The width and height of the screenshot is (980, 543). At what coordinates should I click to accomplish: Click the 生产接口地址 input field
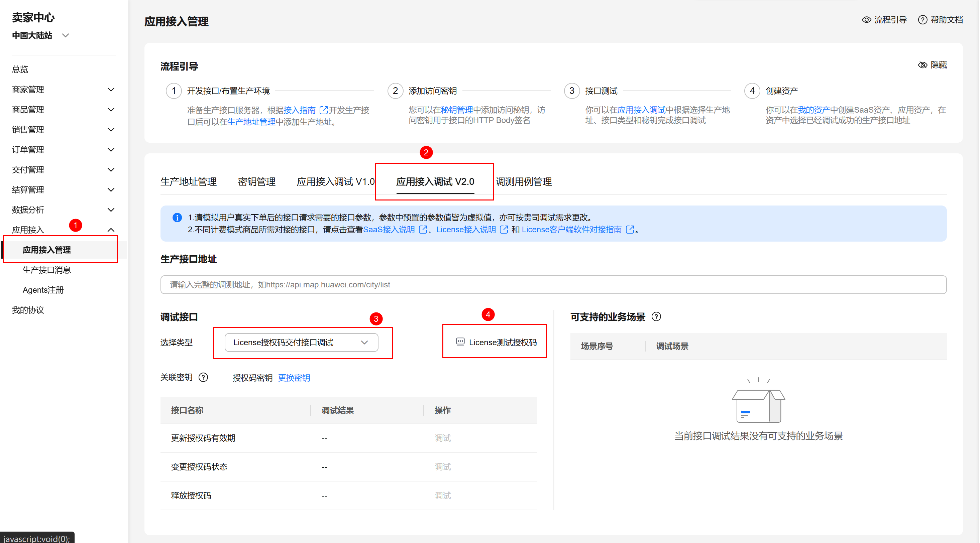tap(553, 284)
